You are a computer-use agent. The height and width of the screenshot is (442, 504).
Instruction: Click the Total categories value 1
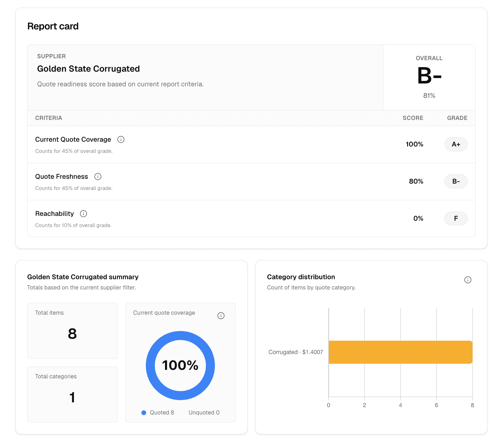pos(72,398)
